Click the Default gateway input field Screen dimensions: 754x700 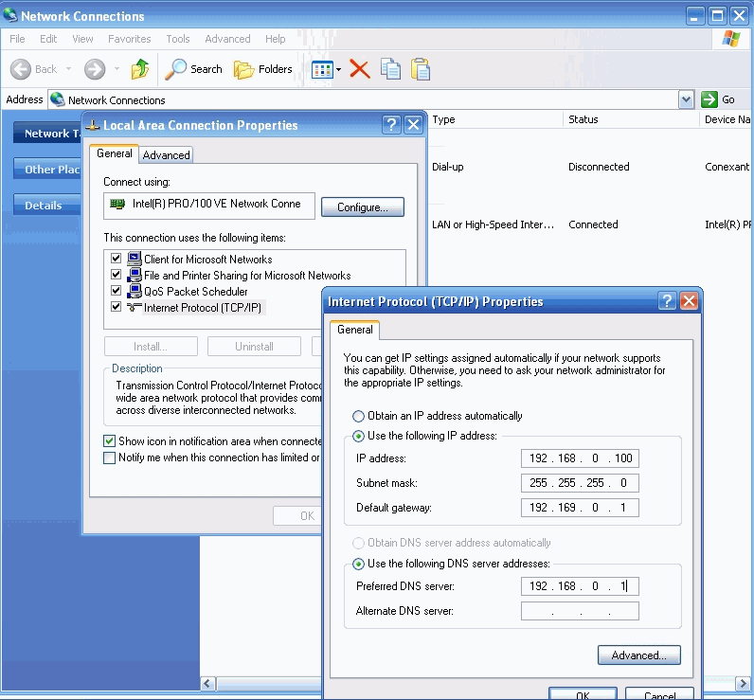point(580,508)
